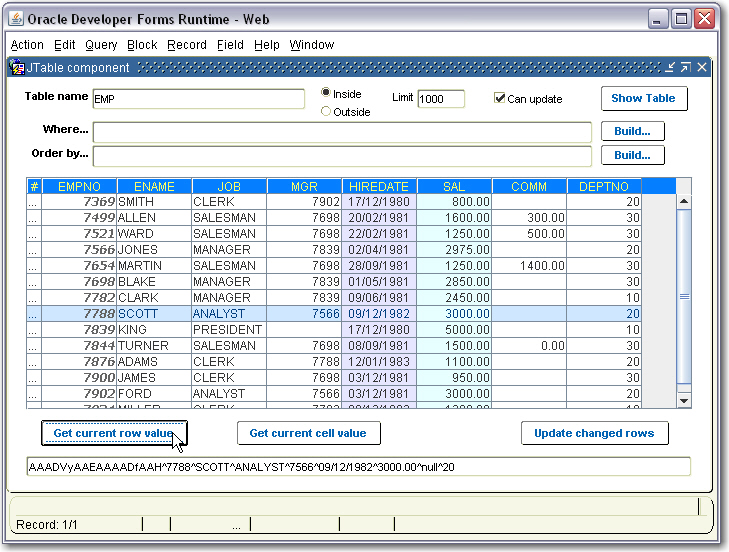Click the JTable component window icon
This screenshot has width=729, height=552.
[x=17, y=67]
